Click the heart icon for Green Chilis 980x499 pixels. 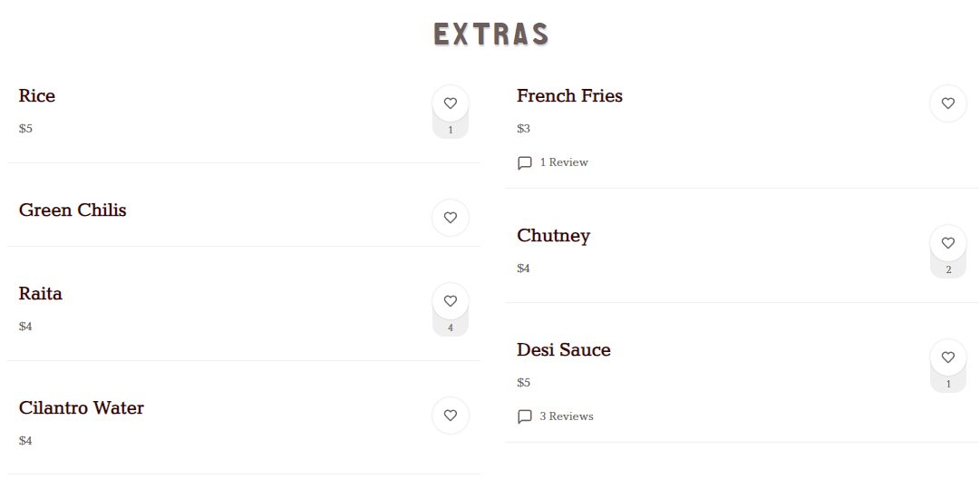[x=451, y=218]
